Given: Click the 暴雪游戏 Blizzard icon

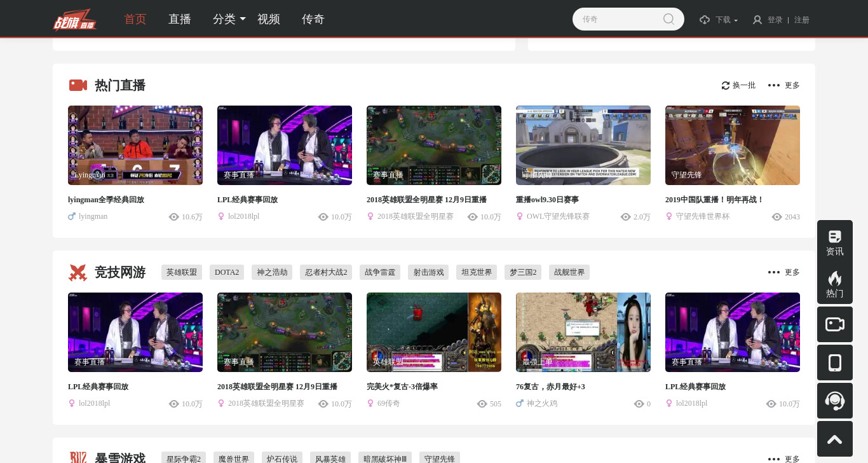Looking at the screenshot, I should (78, 459).
